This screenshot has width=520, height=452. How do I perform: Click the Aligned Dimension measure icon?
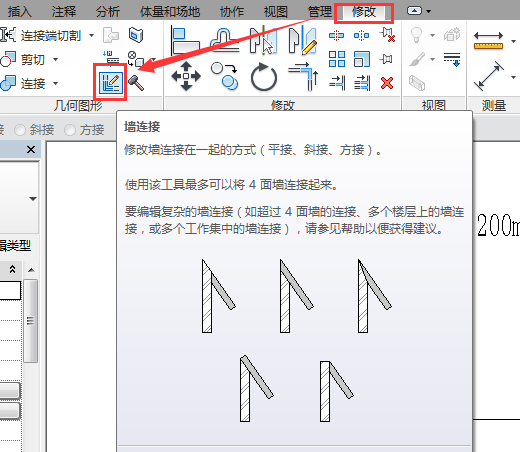[488, 76]
